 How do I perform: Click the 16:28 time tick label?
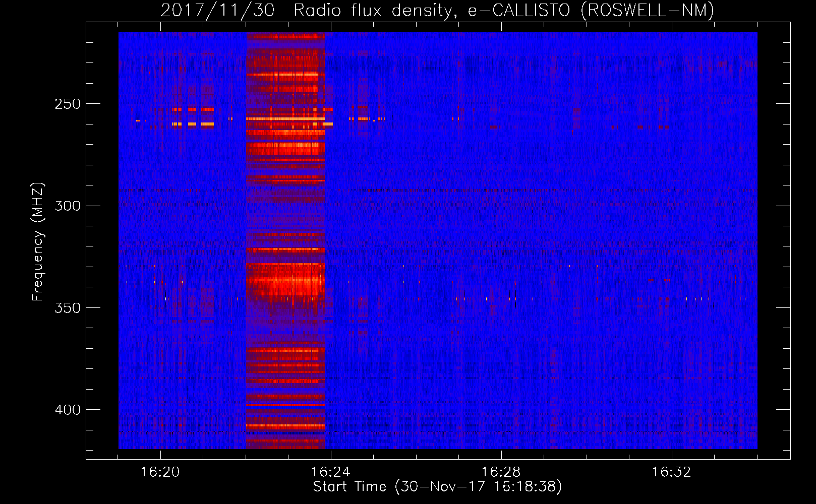pyautogui.click(x=501, y=472)
